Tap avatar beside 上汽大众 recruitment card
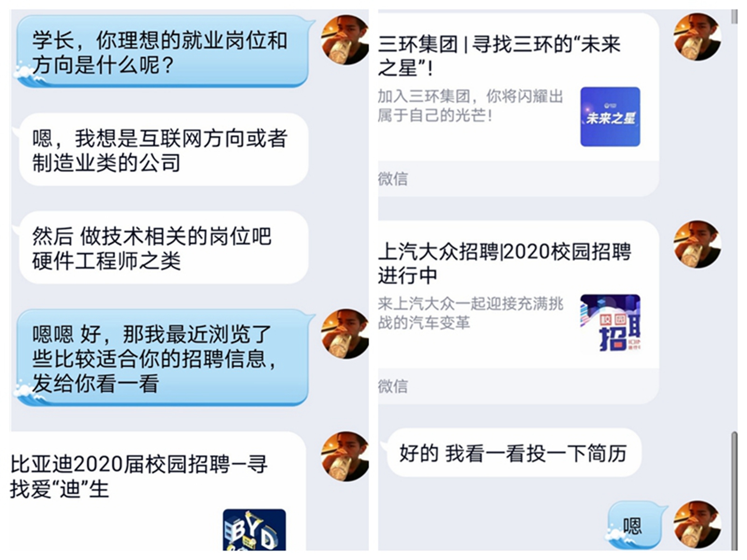The image size is (747, 560). [697, 244]
